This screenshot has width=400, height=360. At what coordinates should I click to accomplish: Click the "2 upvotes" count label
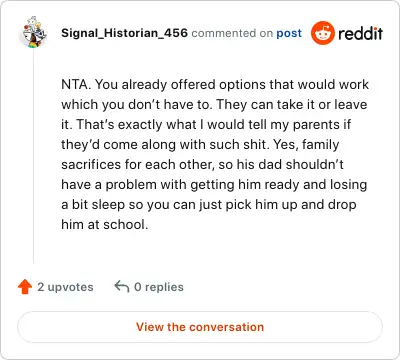[x=65, y=287]
